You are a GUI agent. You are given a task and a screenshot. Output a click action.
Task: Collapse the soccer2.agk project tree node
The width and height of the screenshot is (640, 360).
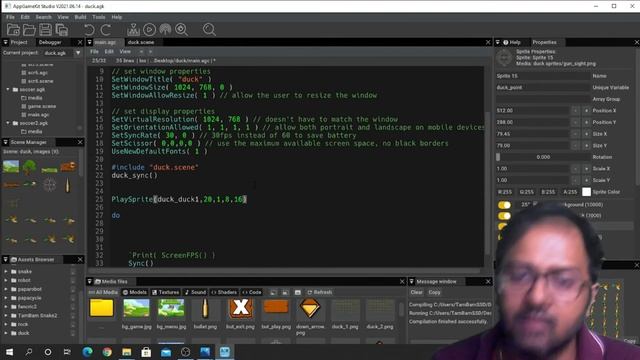pos(8,123)
